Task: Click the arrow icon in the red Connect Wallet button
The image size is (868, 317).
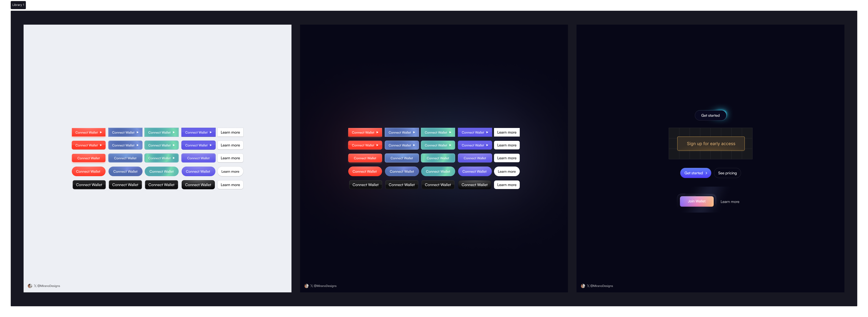Action: click(101, 132)
